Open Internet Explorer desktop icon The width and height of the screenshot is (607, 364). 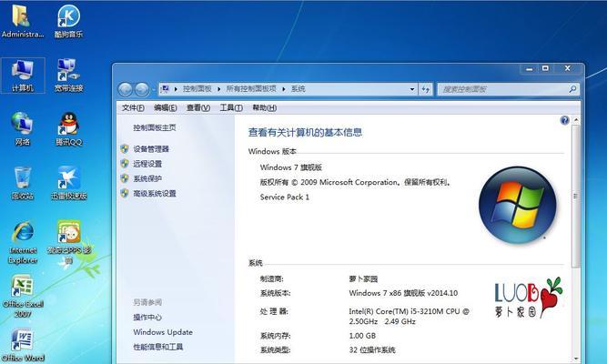click(23, 242)
